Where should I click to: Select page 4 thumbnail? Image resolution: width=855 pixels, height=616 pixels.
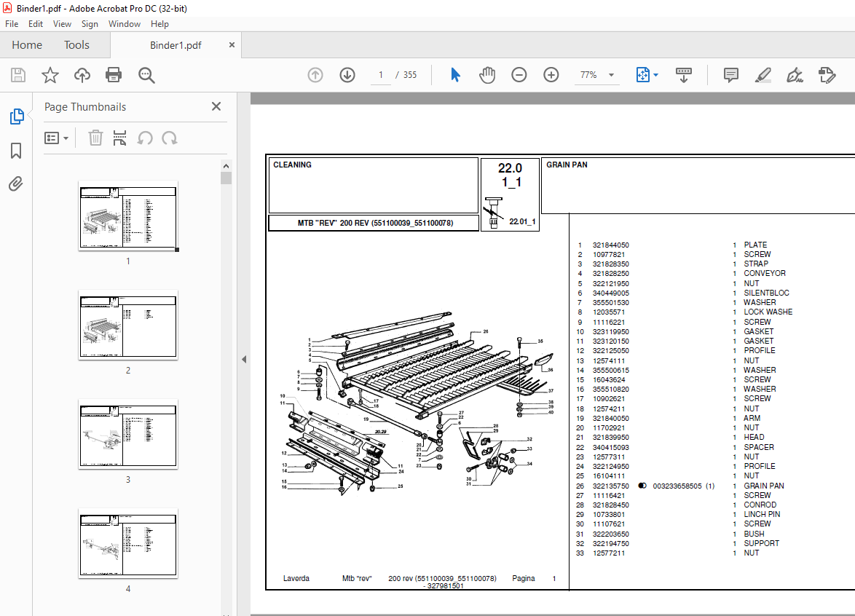[128, 544]
